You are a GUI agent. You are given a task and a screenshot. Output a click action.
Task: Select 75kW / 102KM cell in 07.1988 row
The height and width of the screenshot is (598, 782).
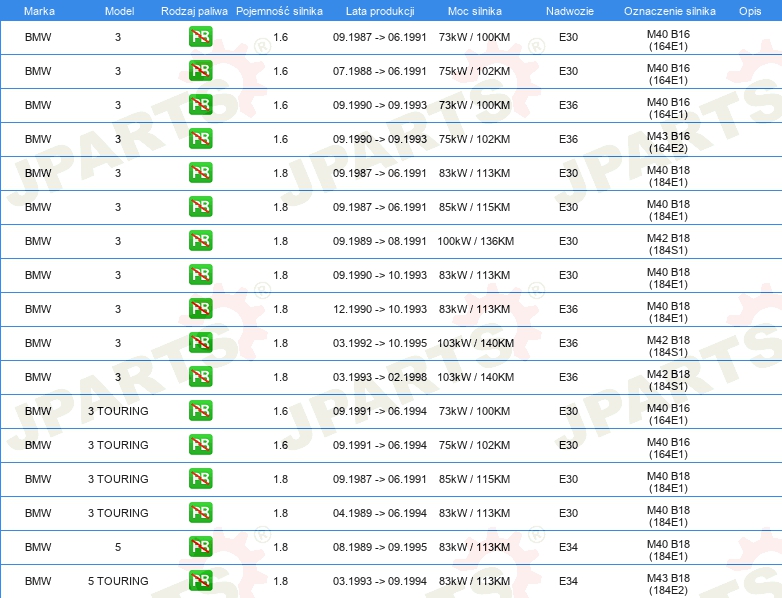[474, 71]
